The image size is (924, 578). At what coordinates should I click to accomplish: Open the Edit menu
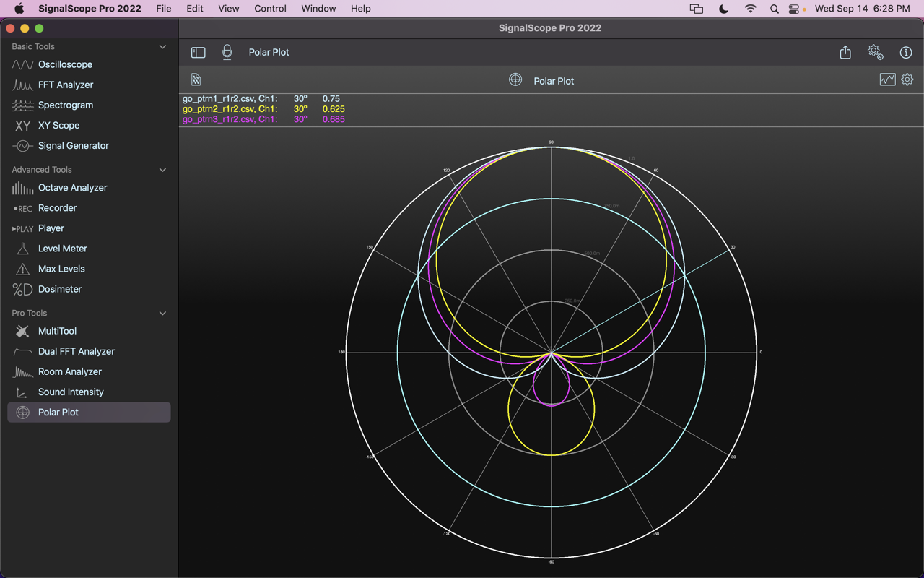(195, 9)
